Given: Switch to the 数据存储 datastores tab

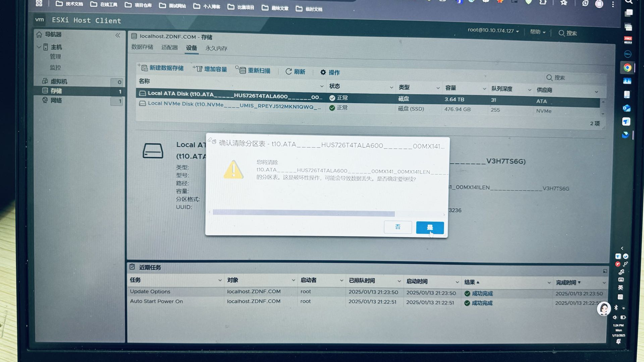Looking at the screenshot, I should tap(142, 47).
